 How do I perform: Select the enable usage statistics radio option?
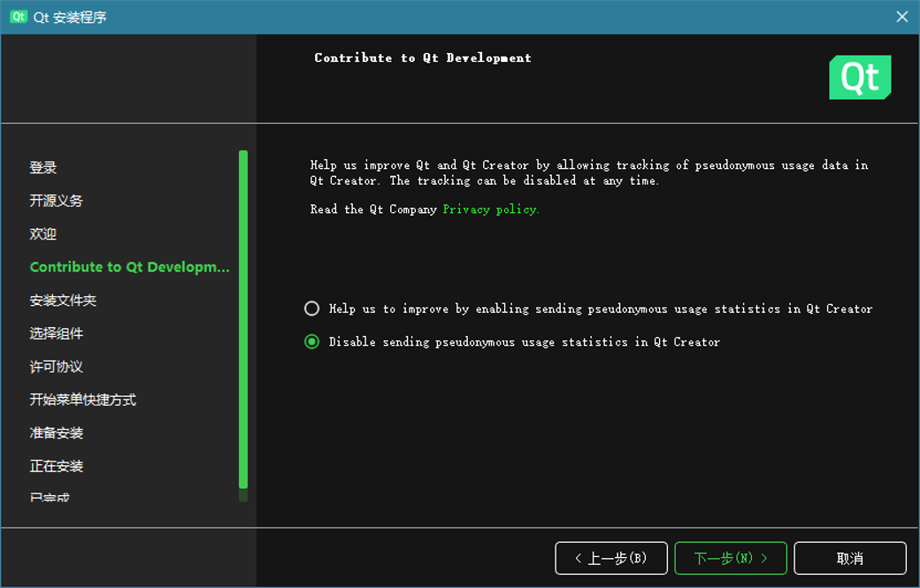point(588,309)
